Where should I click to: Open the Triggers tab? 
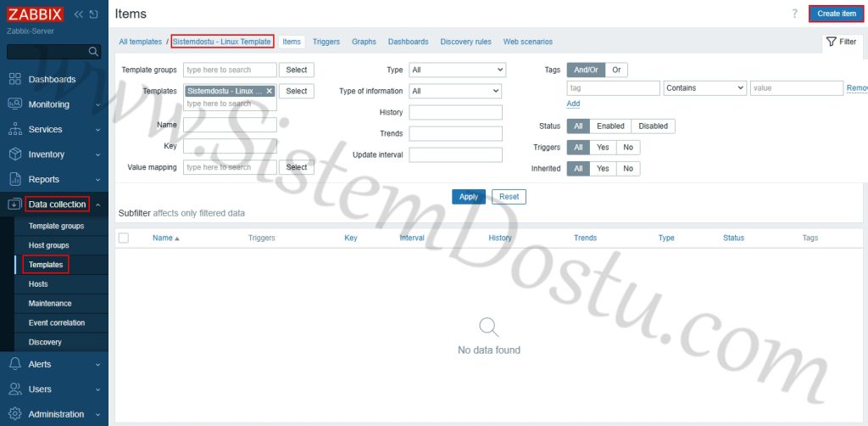[326, 42]
